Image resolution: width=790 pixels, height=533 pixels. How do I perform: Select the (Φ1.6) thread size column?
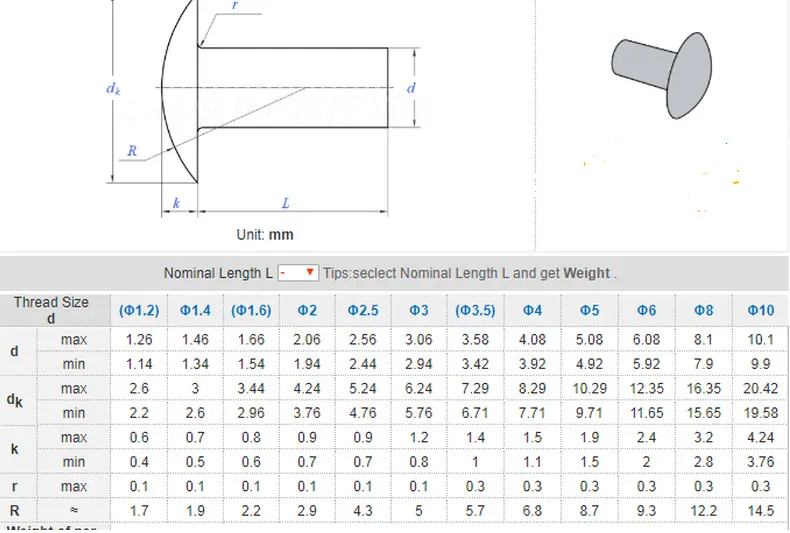click(251, 310)
